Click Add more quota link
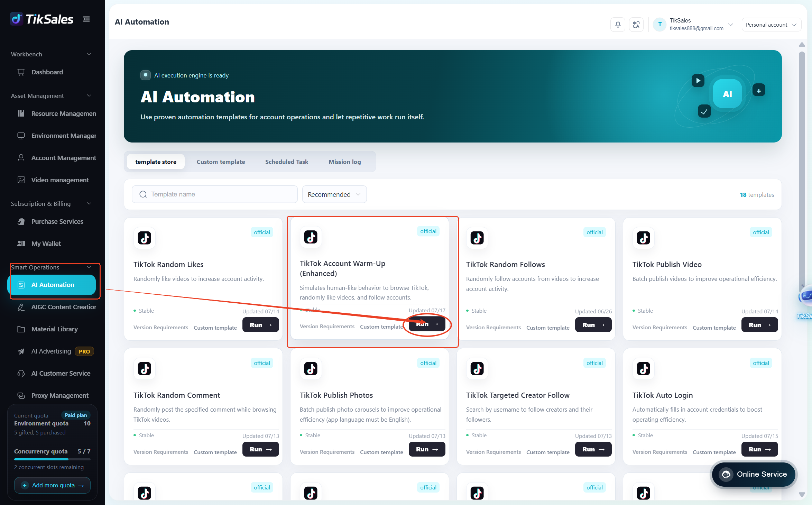This screenshot has width=812, height=505. click(x=52, y=485)
